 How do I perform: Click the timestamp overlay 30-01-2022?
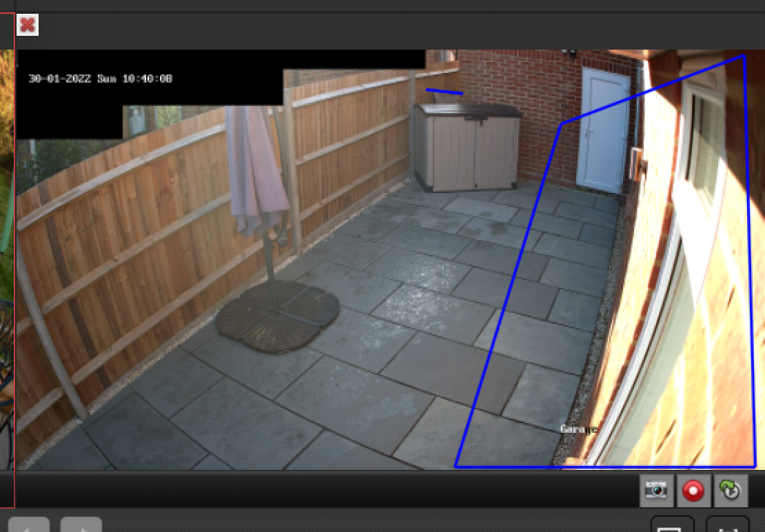coord(100,79)
